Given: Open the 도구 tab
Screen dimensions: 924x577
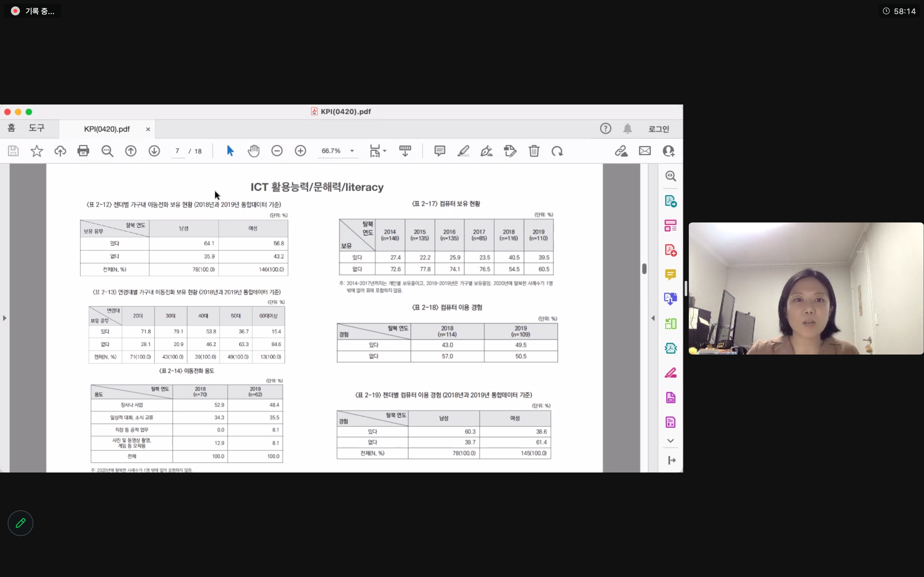Looking at the screenshot, I should tap(37, 128).
